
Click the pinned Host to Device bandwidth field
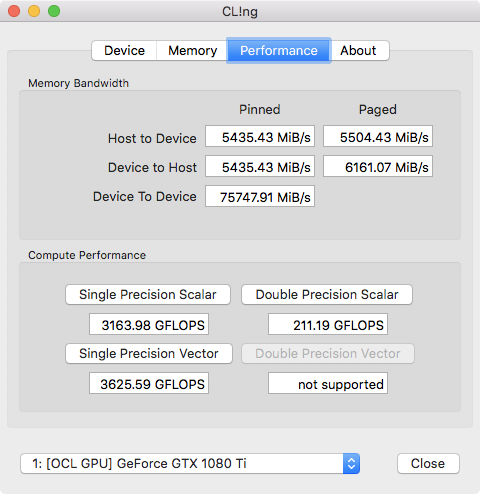pos(260,136)
